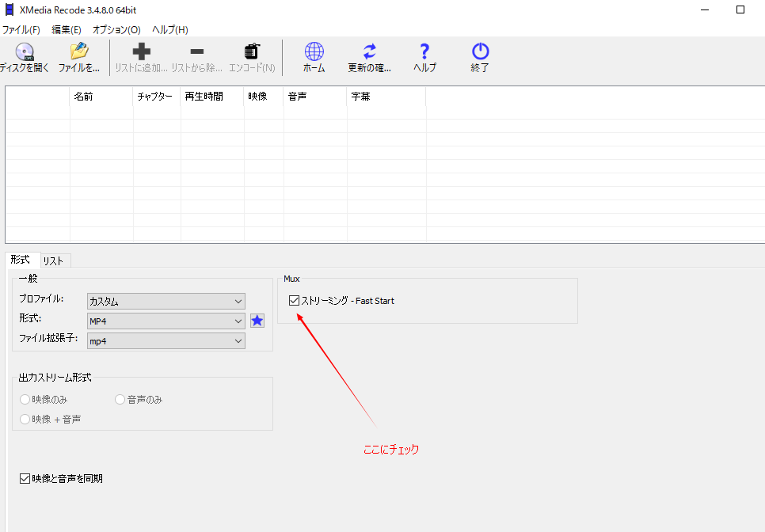Expand the プロファイル dropdown showing カスタム

coord(166,301)
